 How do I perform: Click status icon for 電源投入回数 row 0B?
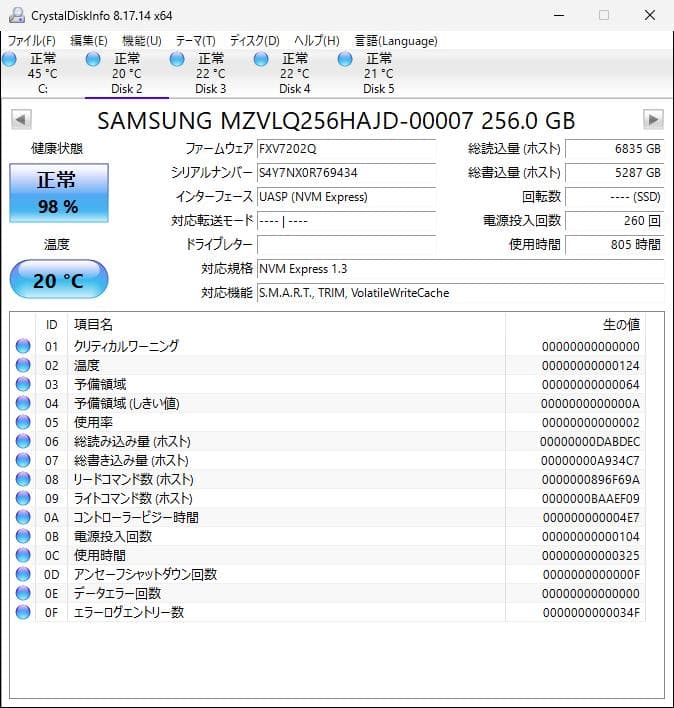click(x=23, y=536)
